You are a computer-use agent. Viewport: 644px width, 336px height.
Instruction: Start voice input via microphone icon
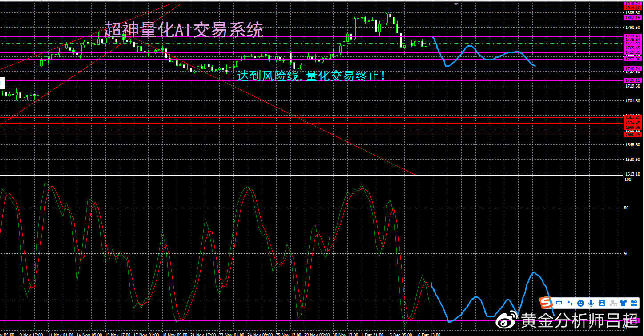[591, 303]
